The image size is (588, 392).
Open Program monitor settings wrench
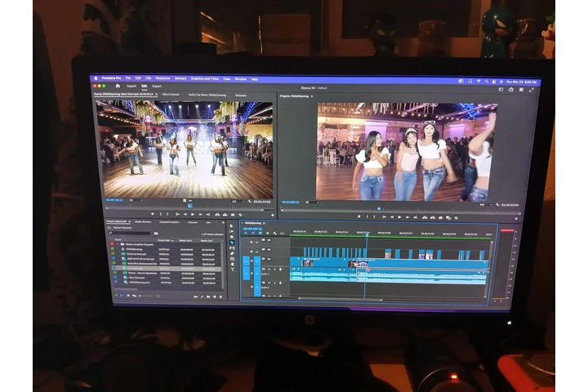click(497, 205)
